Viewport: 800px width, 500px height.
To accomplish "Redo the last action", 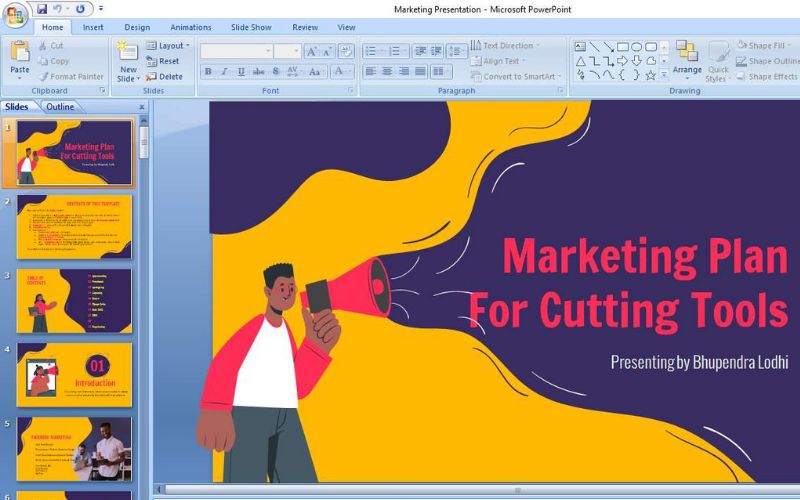I will pyautogui.click(x=80, y=9).
